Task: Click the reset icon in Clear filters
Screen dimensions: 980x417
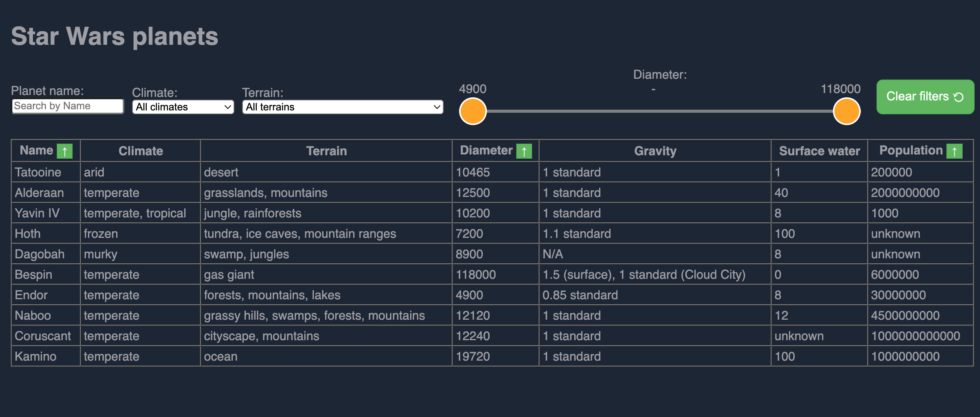Action: tap(958, 97)
